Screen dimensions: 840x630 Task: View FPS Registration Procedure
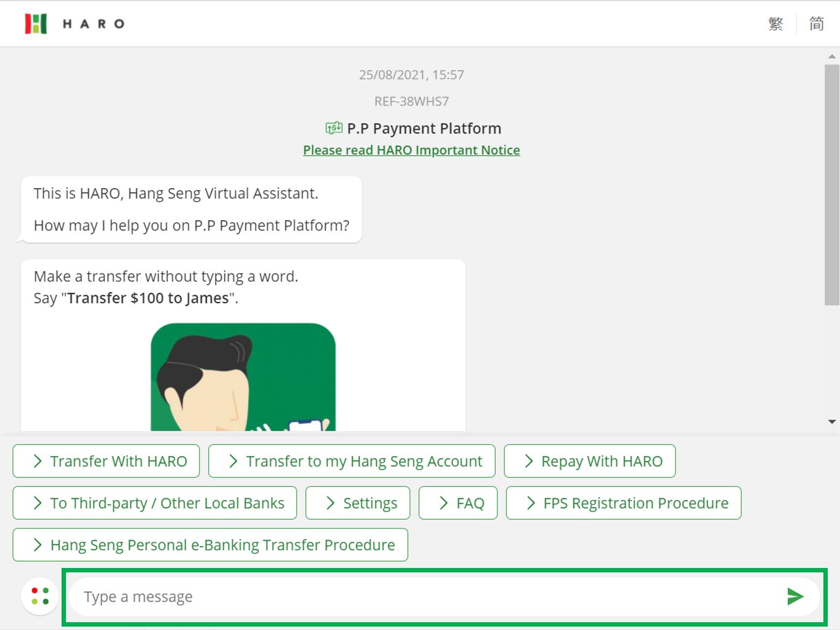tap(624, 503)
